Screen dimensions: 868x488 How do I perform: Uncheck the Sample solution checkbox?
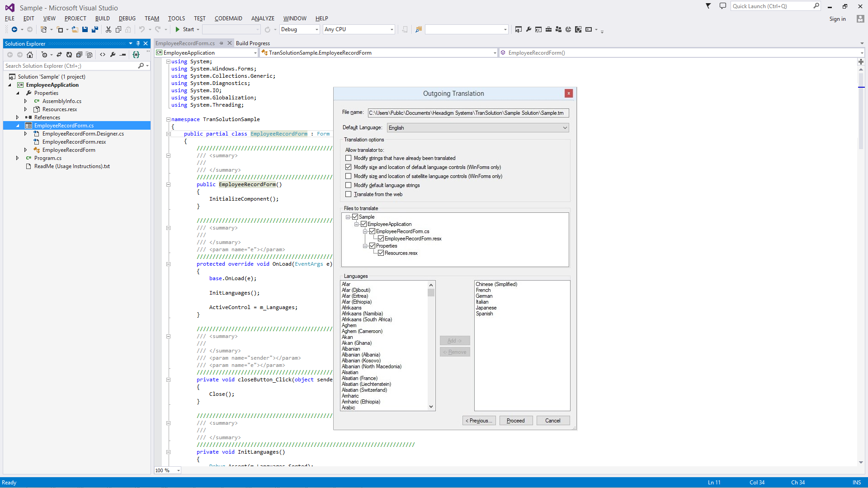tap(355, 217)
